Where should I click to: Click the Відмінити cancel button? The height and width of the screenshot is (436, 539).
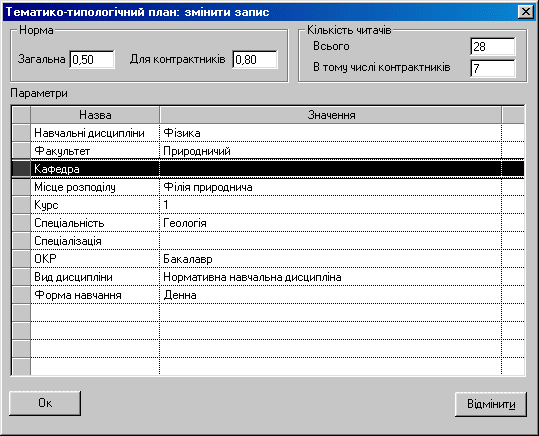tap(491, 404)
